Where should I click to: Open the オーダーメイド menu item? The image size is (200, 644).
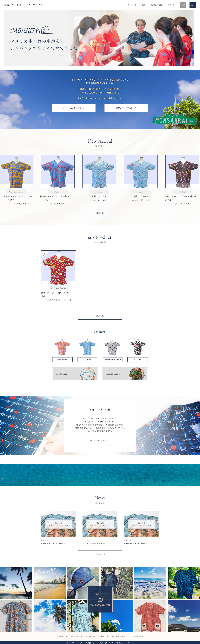[130, 5]
